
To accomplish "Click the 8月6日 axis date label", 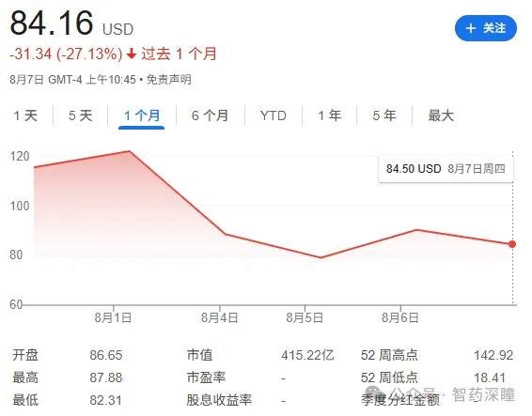I will click(x=400, y=317).
